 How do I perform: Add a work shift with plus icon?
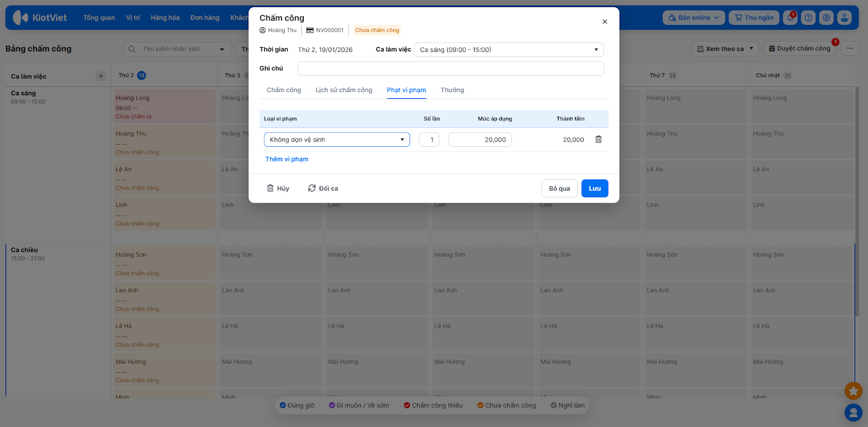(101, 76)
